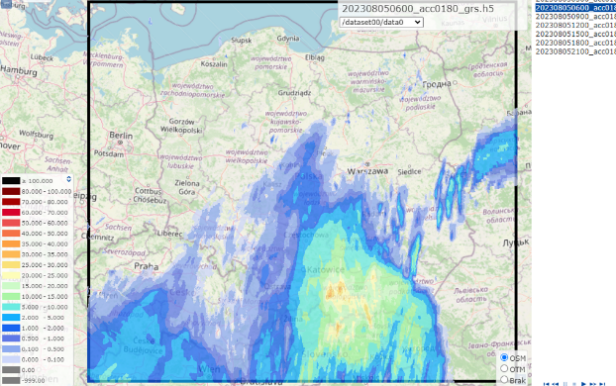Click the 60.000-70.000 red legend swatch
This screenshot has width=616, height=386.
point(11,212)
